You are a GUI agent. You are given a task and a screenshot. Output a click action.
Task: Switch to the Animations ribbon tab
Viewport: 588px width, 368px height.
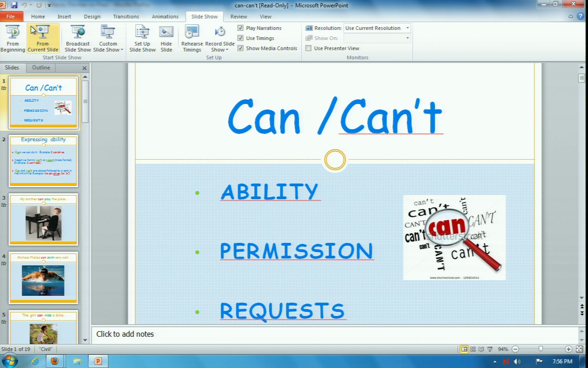point(165,17)
